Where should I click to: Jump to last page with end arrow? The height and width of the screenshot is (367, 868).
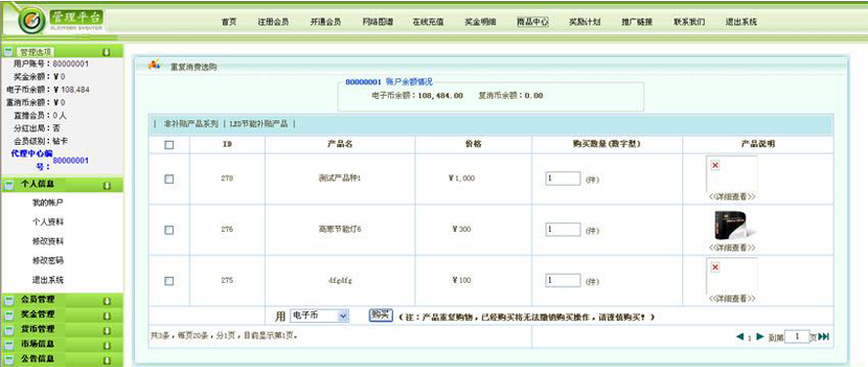click(x=824, y=337)
